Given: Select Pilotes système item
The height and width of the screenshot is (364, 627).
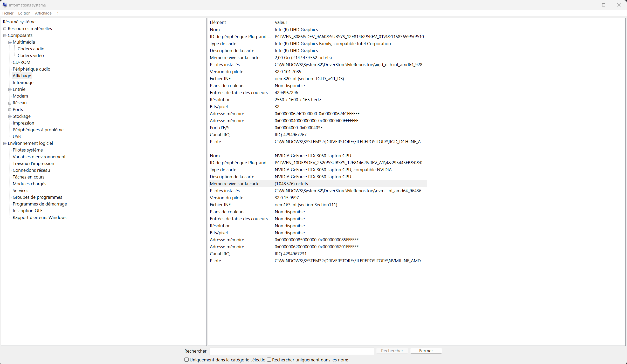Looking at the screenshot, I should [28, 150].
